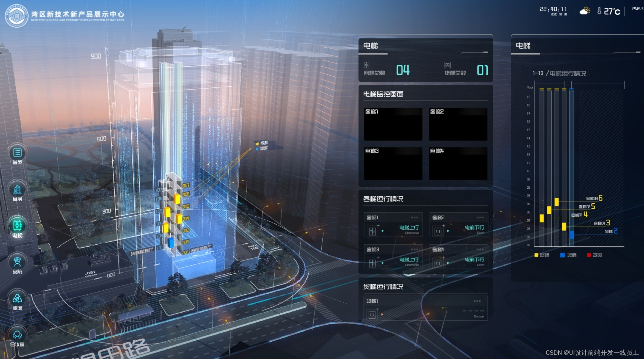Select the 会展 exhibition building icon
644x359 pixels.
point(17,189)
